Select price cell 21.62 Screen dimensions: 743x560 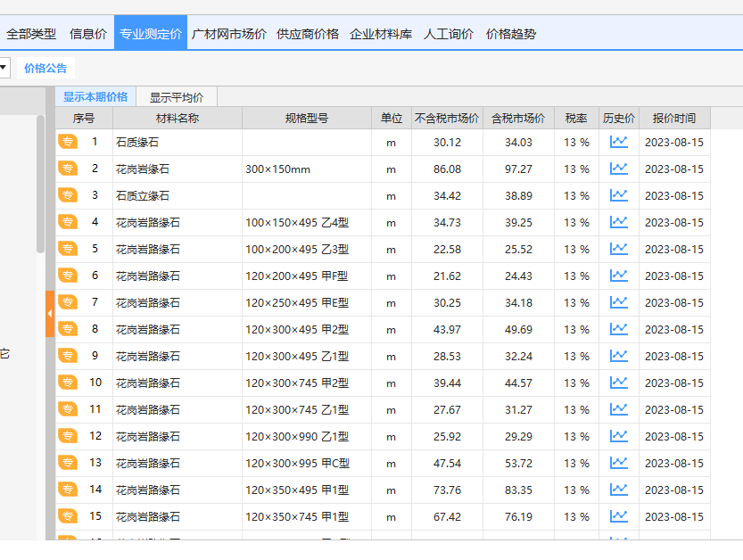click(x=447, y=276)
